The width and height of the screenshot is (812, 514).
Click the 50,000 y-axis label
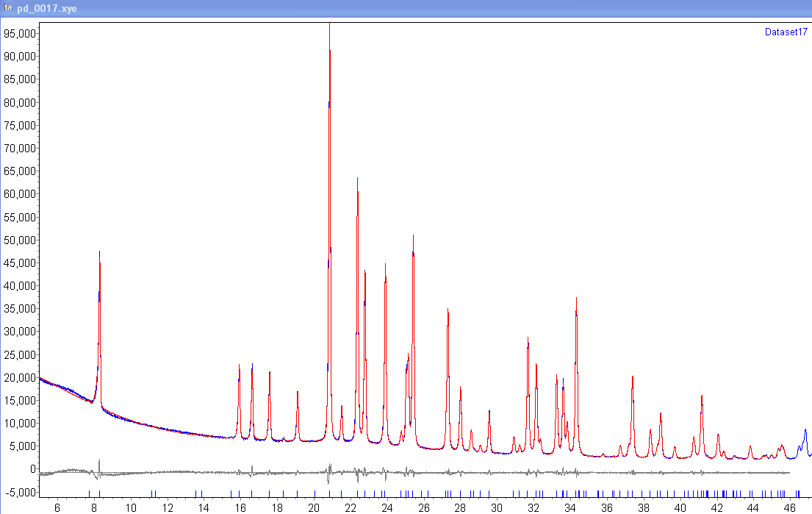click(x=20, y=240)
